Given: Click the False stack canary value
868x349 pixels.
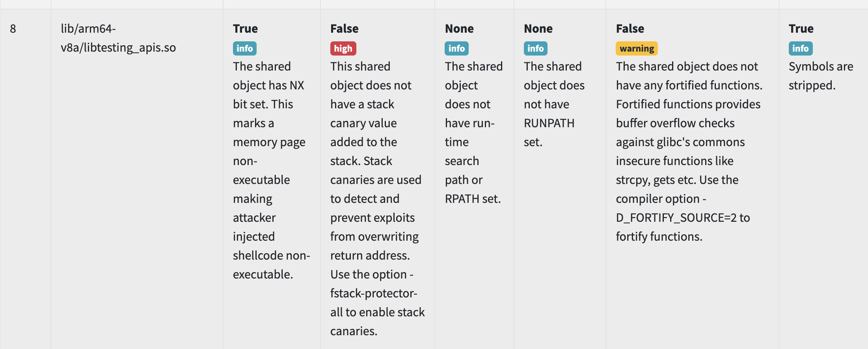Looking at the screenshot, I should pyautogui.click(x=344, y=29).
